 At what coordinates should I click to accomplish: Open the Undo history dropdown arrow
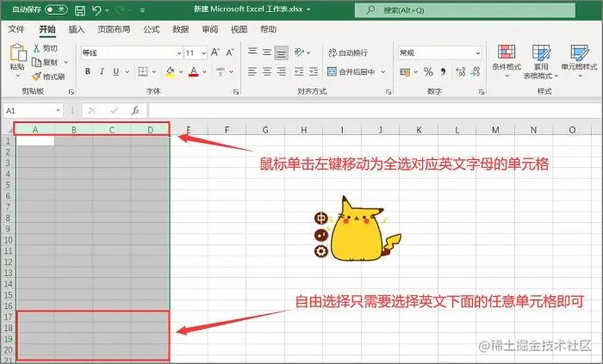pyautogui.click(x=107, y=10)
